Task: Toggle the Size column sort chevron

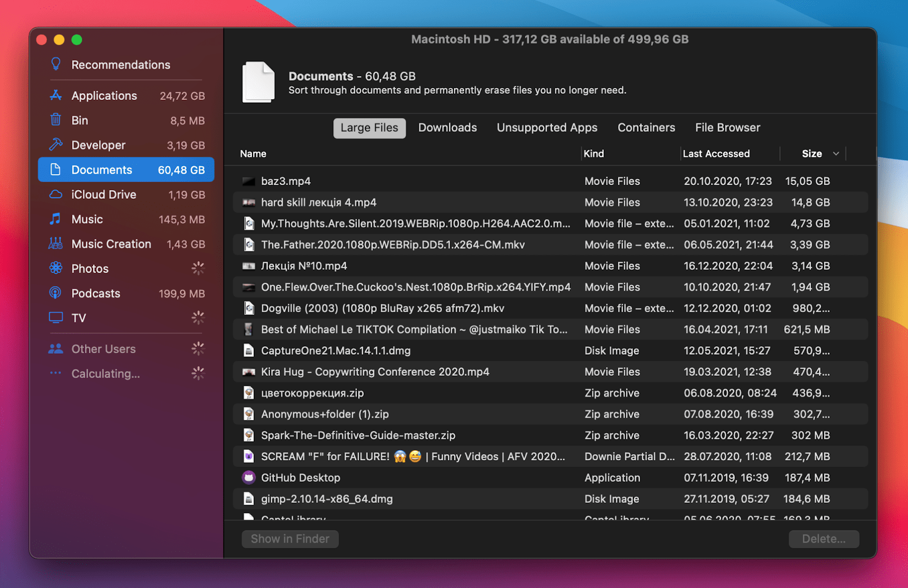Action: click(x=835, y=154)
